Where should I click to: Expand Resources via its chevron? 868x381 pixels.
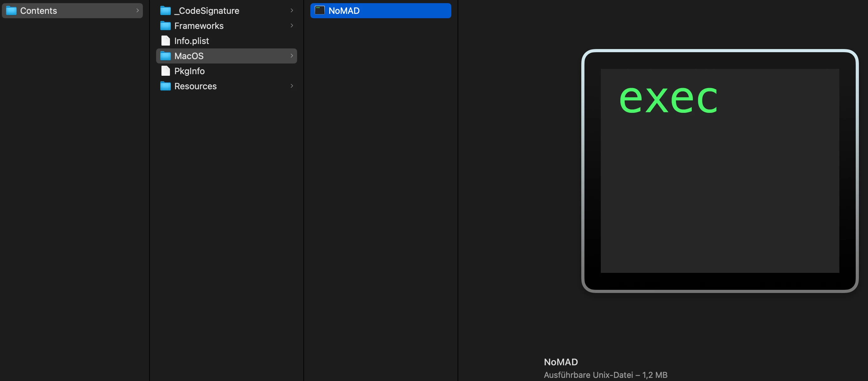tap(292, 86)
